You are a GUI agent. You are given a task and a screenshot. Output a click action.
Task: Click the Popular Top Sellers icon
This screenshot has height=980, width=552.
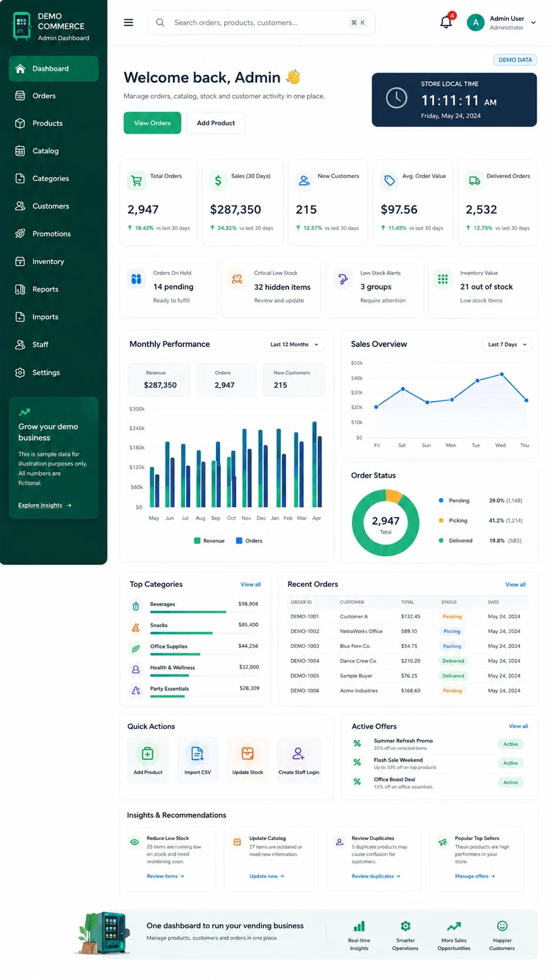point(443,842)
